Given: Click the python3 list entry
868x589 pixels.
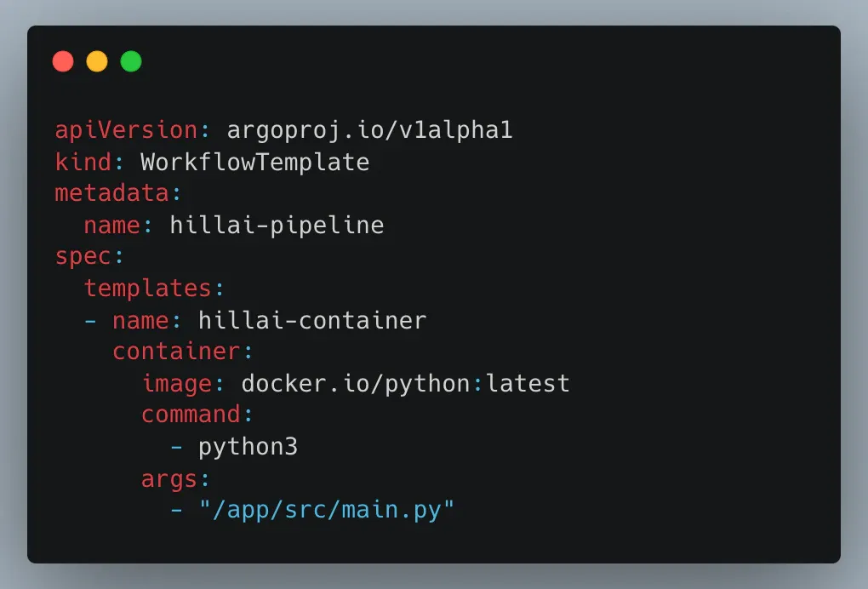Looking at the screenshot, I should (x=248, y=448).
